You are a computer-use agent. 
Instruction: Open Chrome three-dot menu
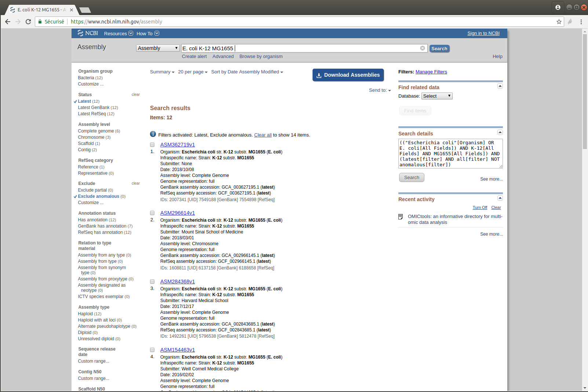pos(581,22)
